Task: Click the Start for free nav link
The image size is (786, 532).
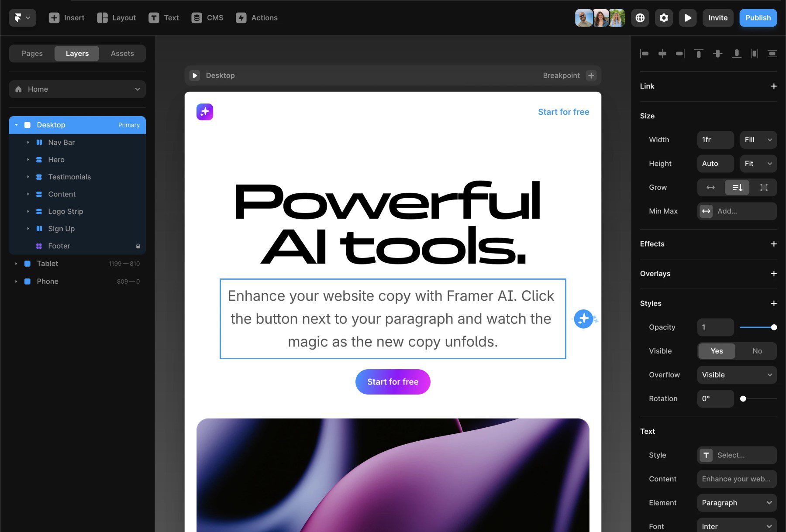Action: (x=563, y=112)
